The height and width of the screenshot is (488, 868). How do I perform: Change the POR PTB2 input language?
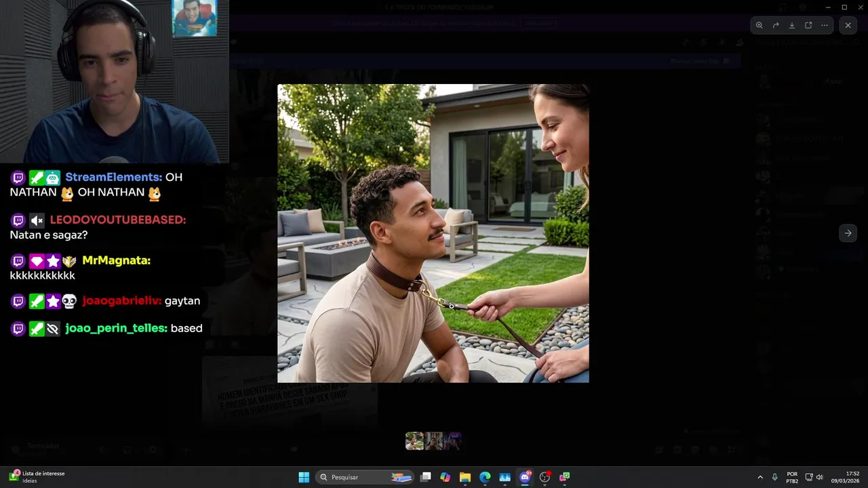click(x=792, y=477)
